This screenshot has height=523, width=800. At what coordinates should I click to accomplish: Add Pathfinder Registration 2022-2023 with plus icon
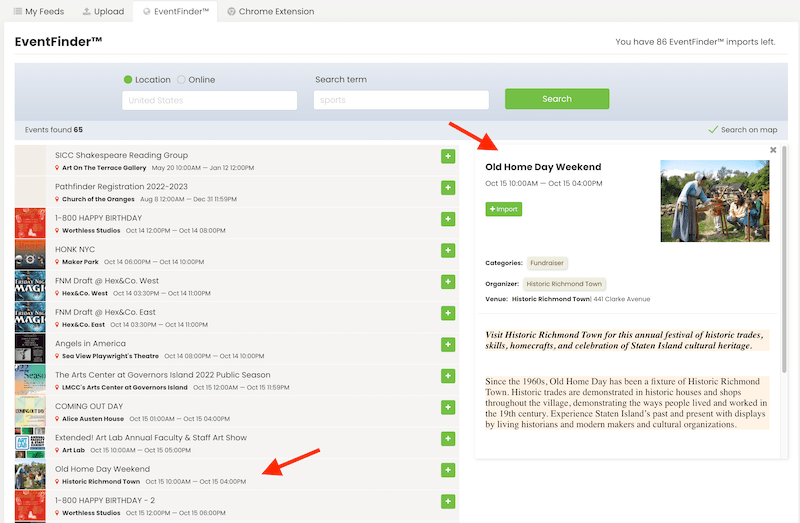point(448,188)
